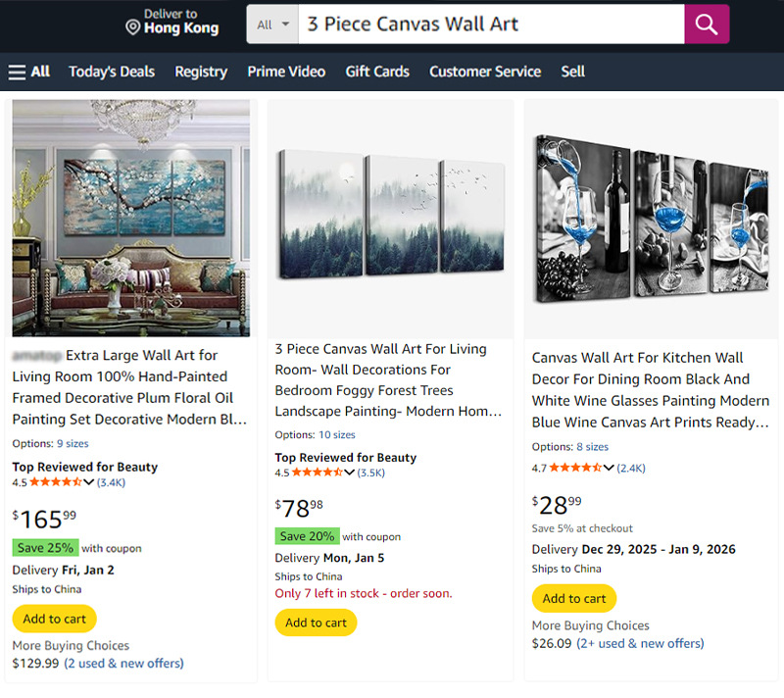Open Today's Deals in navigation bar
Screen dimensions: 784x698
click(x=112, y=72)
